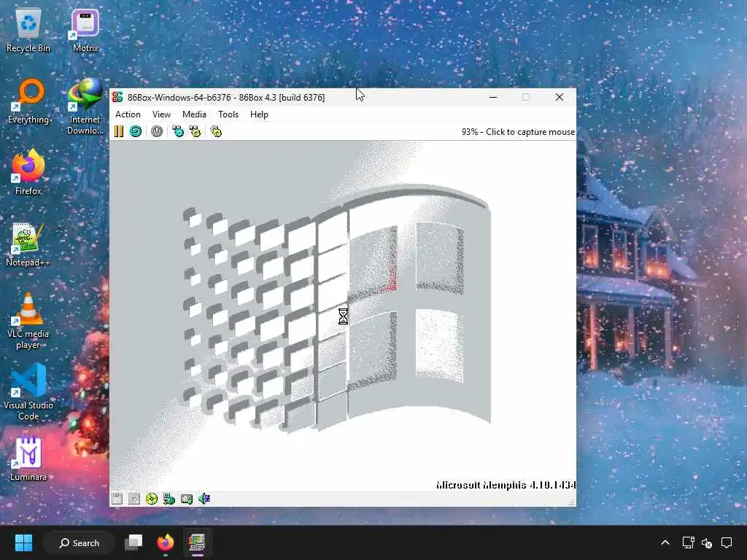Select the Recycle Bin desktop icon
The width and height of the screenshot is (747, 560).
(28, 31)
